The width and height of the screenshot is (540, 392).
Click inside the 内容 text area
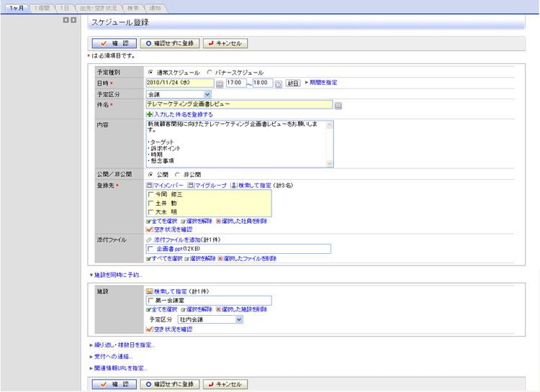coord(236,144)
